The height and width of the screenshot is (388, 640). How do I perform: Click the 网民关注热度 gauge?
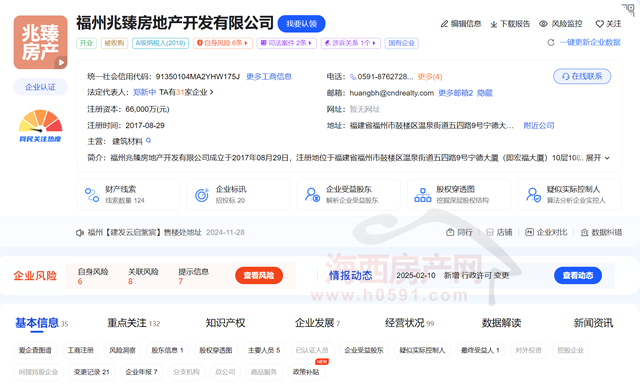coord(40,126)
